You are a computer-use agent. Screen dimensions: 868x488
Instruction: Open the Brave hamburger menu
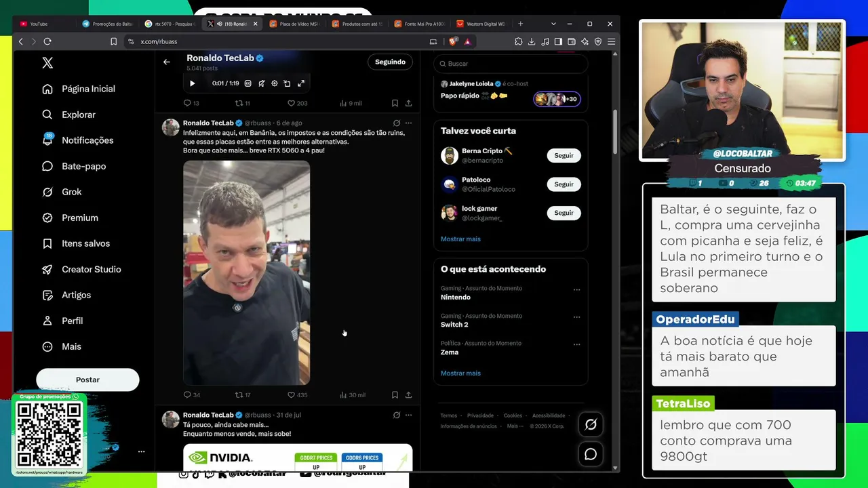(x=611, y=41)
